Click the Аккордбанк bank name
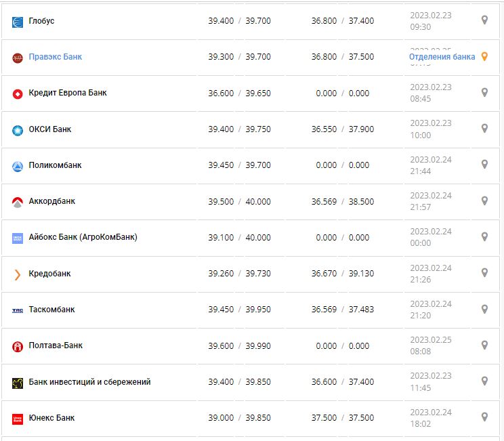 tap(52, 201)
